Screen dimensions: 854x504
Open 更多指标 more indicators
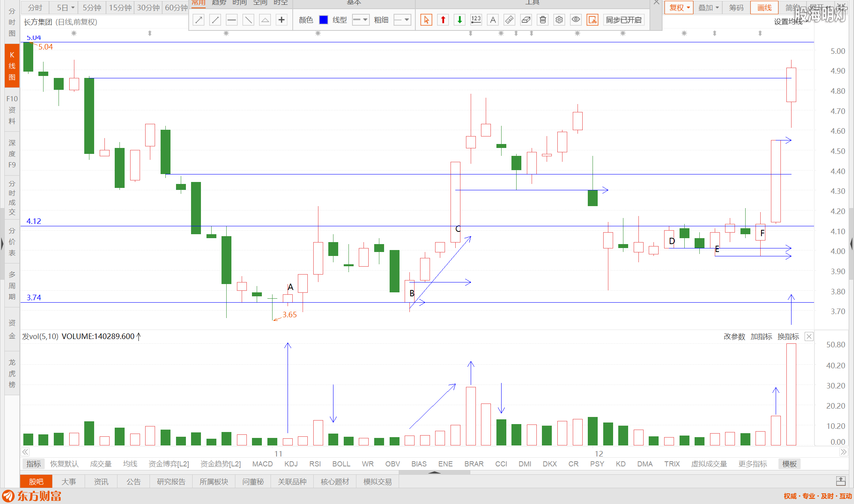[752, 464]
